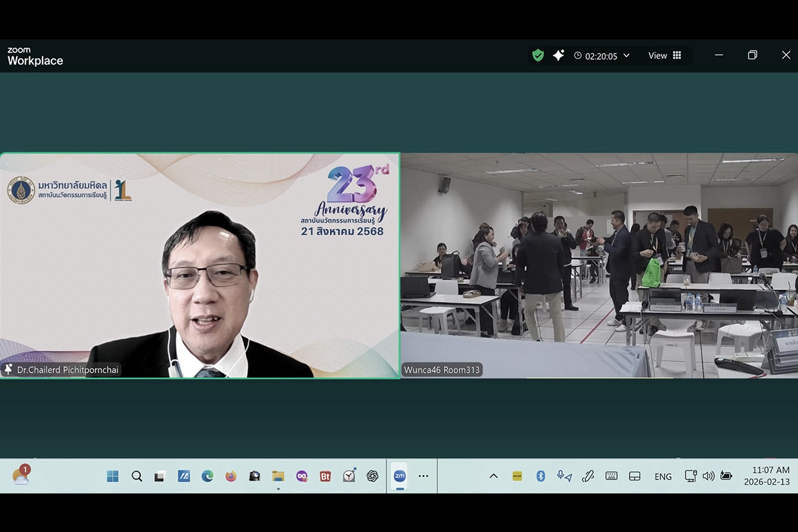Open the Zoom app in the taskbar

click(400, 476)
